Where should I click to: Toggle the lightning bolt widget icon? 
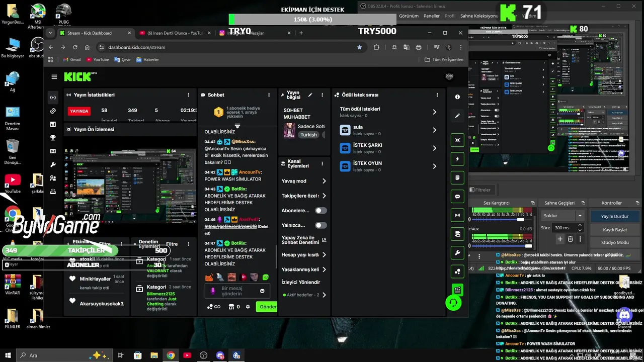457,159
